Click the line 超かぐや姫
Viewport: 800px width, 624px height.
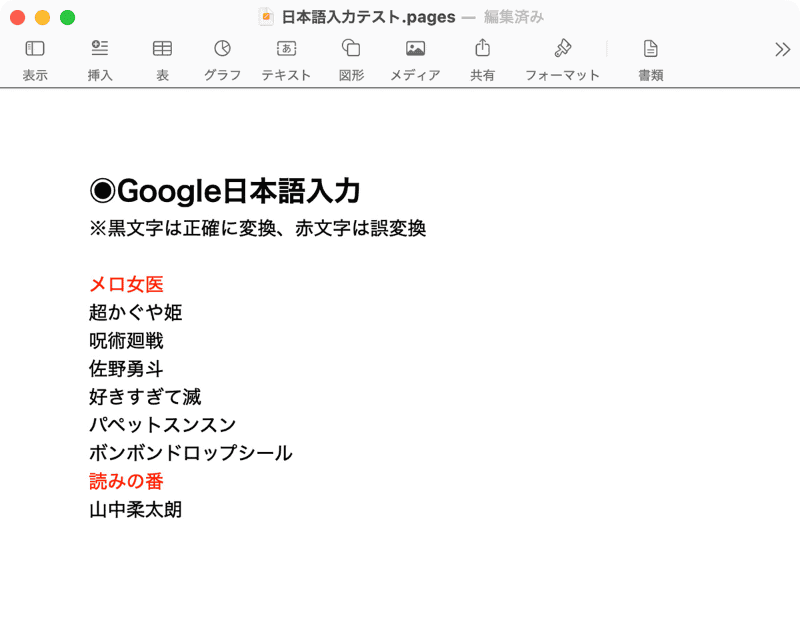click(x=136, y=312)
